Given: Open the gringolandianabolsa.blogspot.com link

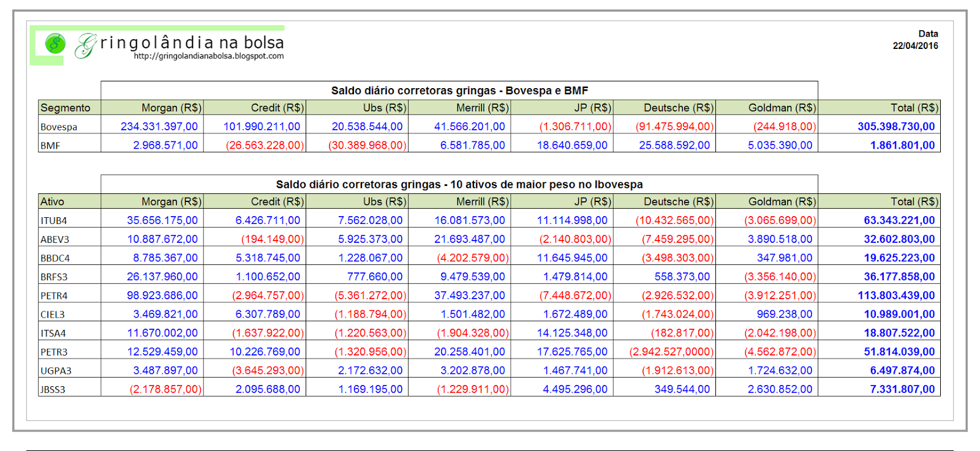Looking at the screenshot, I should pos(208,56).
